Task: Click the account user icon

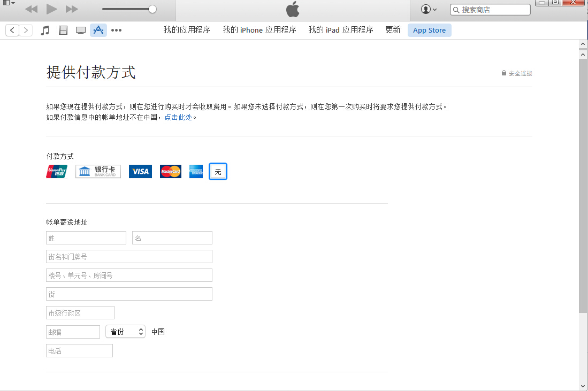Action: point(429,9)
